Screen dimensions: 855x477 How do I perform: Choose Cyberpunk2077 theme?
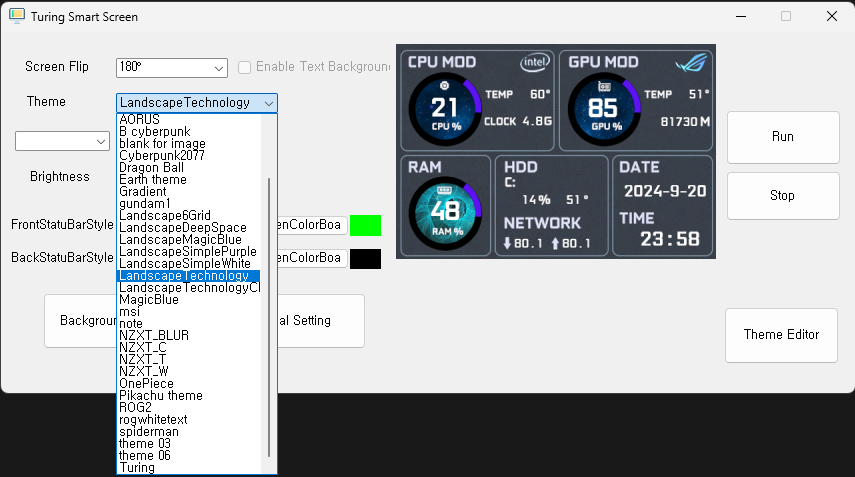pos(189,155)
